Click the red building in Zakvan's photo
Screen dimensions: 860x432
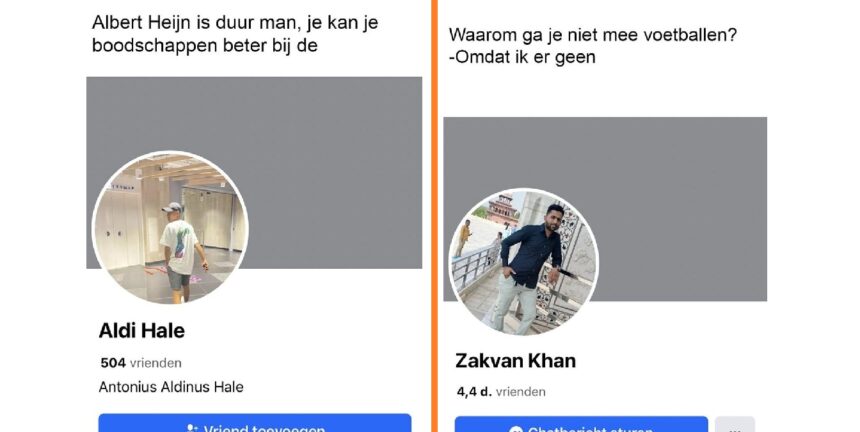point(502,208)
